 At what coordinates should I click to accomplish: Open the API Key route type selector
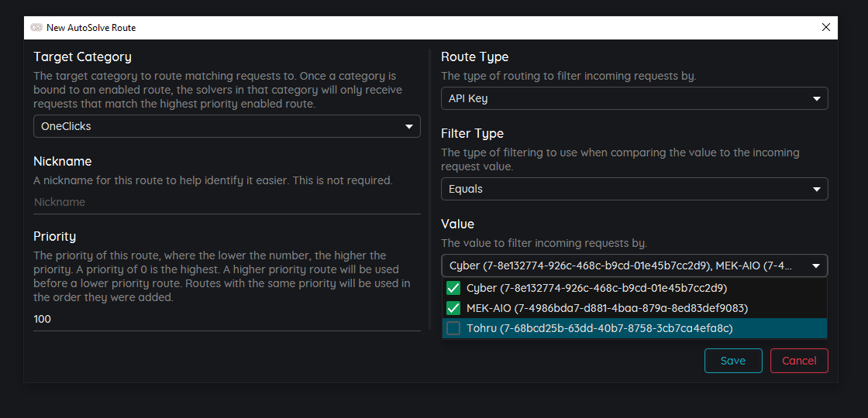coord(620,99)
